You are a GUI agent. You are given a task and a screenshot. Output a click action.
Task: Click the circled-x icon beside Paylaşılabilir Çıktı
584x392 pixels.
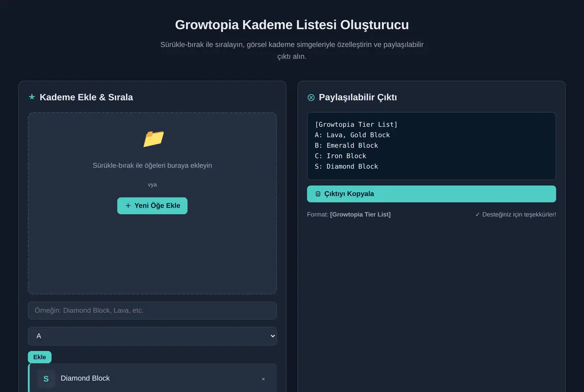[311, 97]
